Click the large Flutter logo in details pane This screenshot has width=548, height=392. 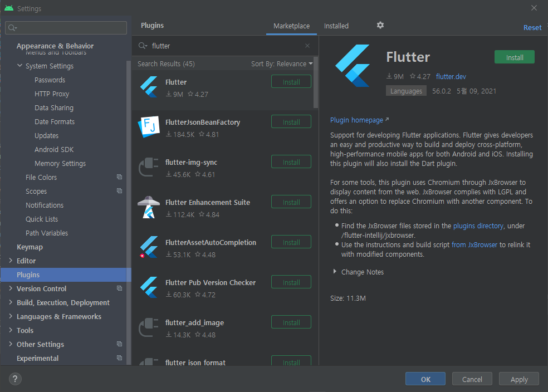pyautogui.click(x=353, y=66)
